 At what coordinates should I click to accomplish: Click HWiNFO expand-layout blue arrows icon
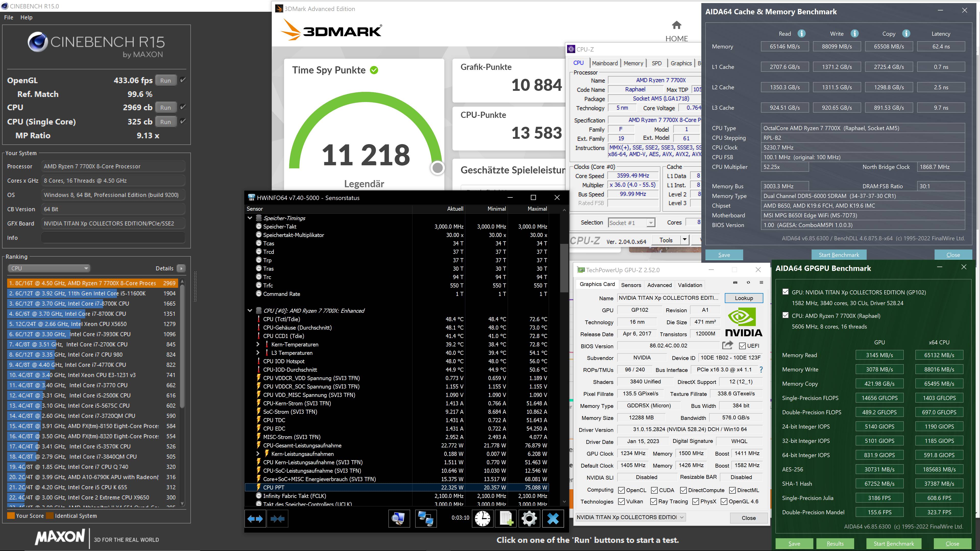[255, 519]
